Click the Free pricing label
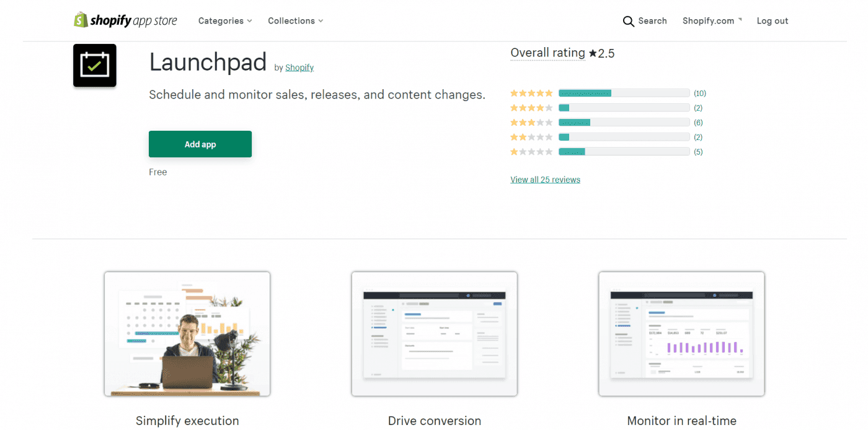The height and width of the screenshot is (430, 868). tap(158, 172)
